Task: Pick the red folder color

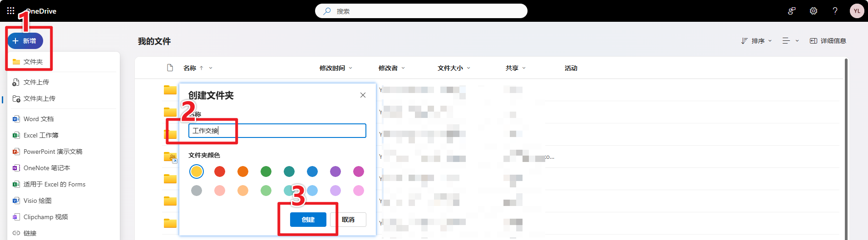Action: 220,171
